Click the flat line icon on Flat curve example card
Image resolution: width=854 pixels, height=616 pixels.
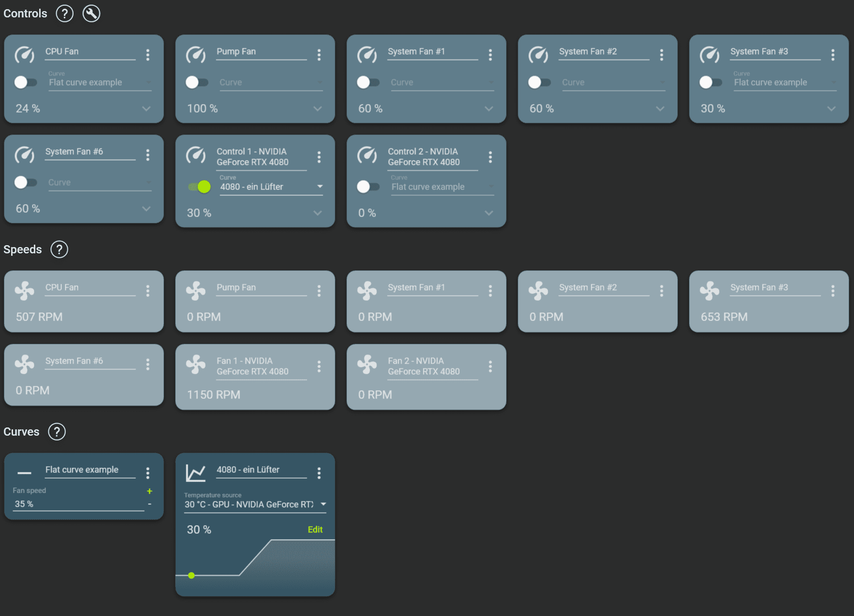[x=24, y=473]
